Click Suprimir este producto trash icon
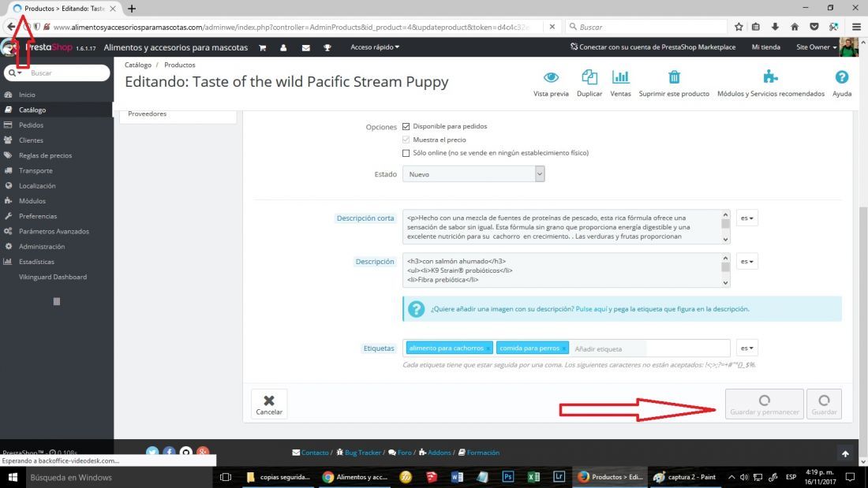 (674, 77)
